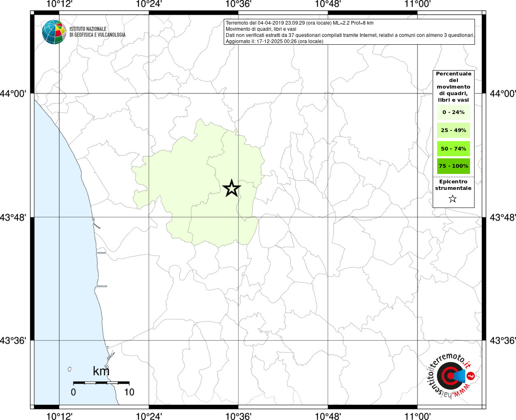Select the 50 - 74% legend swatch

[454, 148]
